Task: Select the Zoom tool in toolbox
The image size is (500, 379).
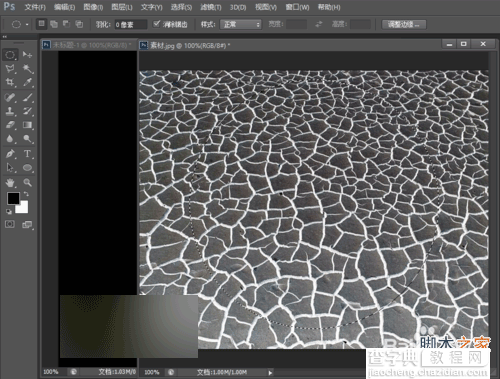Action: point(27,182)
